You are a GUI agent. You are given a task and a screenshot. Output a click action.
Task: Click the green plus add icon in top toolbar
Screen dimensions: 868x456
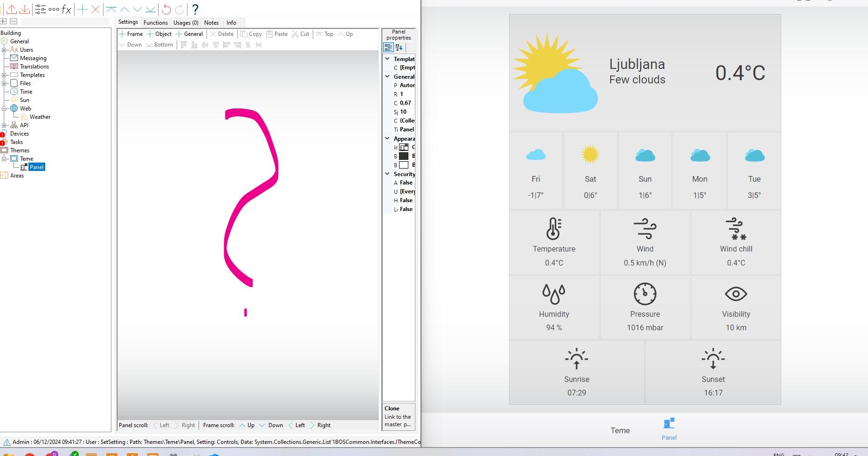coord(83,9)
